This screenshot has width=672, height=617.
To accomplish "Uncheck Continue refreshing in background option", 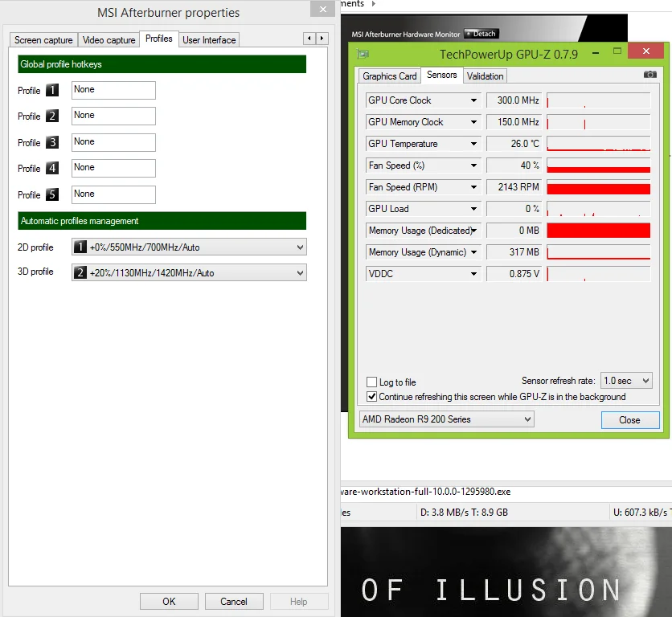I will [371, 396].
